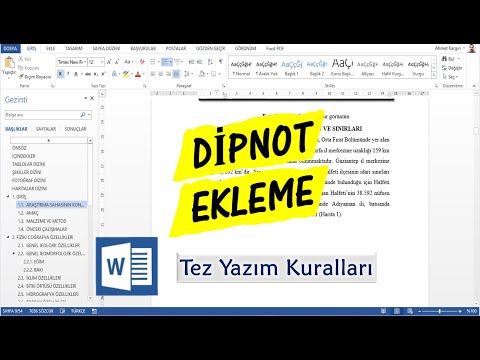Click the multilevel list icon
480x360 pixels.
[177, 62]
